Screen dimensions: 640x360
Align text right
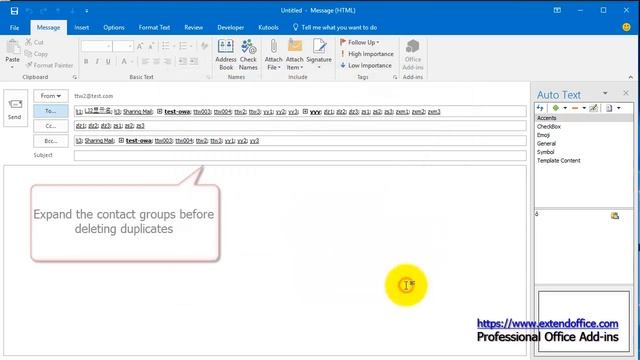(x=167, y=62)
